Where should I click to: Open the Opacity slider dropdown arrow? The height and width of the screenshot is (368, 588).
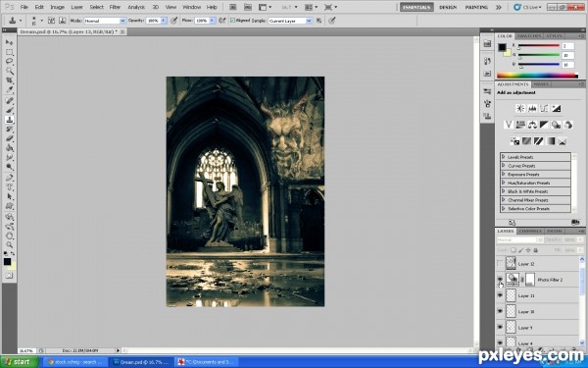pos(164,21)
